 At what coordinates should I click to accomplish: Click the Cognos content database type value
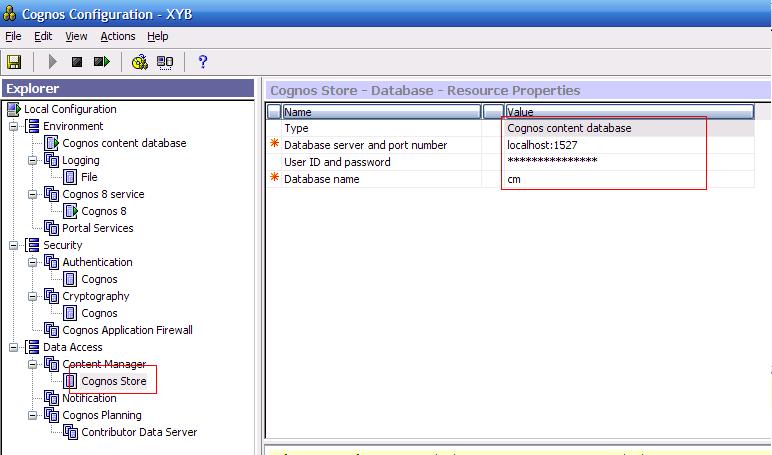click(629, 128)
